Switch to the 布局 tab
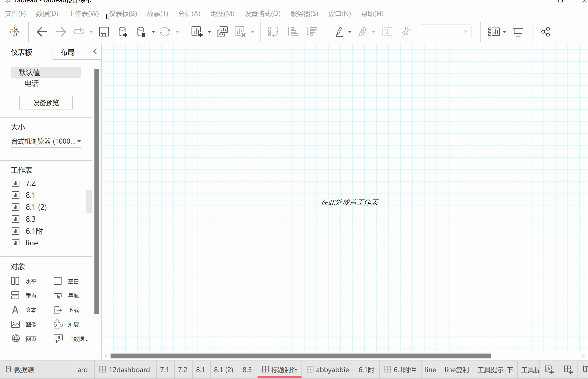Screen dimensions: 588x379 click(68, 52)
